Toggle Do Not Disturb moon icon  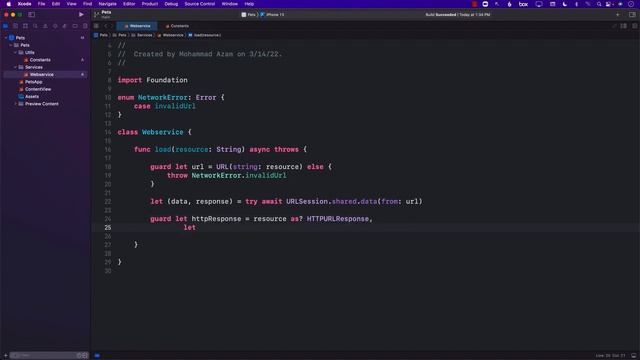tap(565, 4)
